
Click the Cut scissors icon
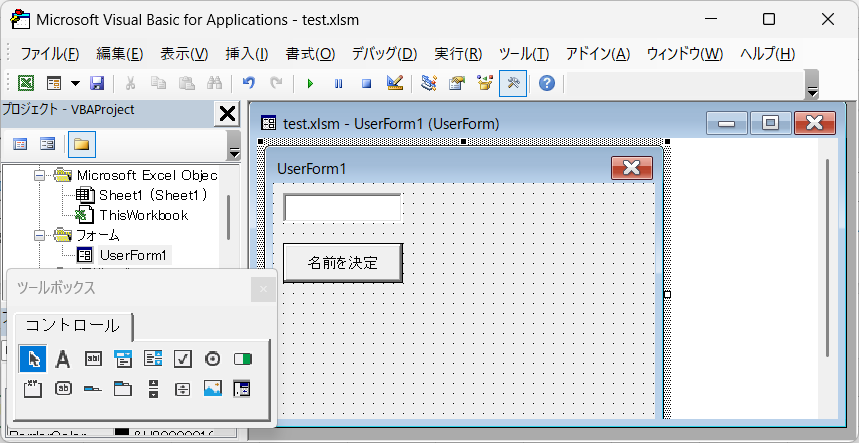[130, 83]
